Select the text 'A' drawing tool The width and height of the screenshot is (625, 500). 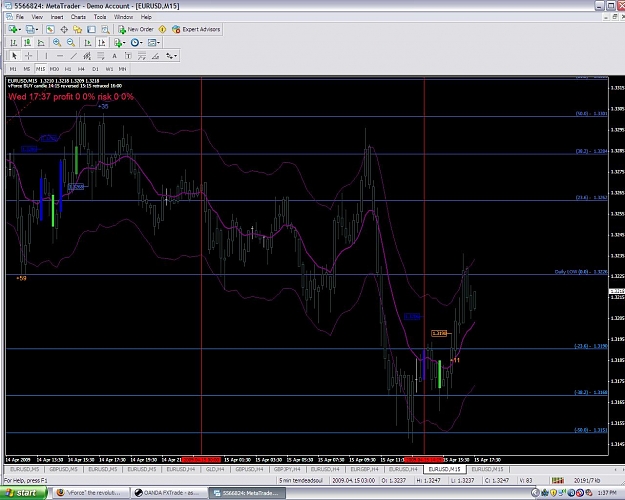[114, 56]
